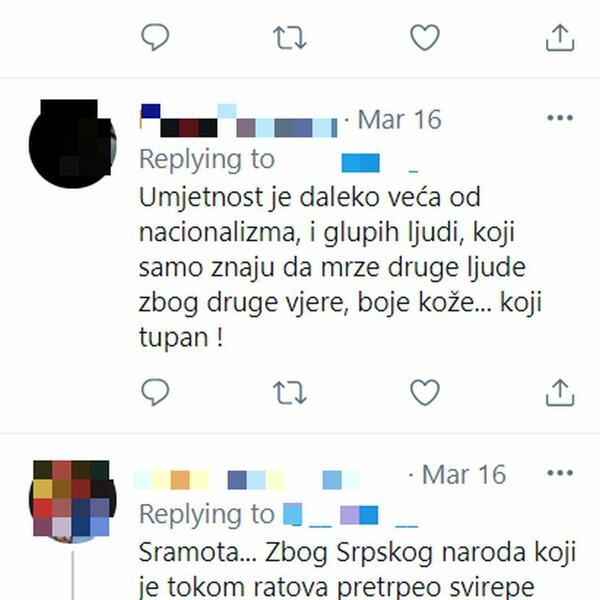
Task: Retweet the top tweet
Action: pyautogui.click(x=290, y=38)
